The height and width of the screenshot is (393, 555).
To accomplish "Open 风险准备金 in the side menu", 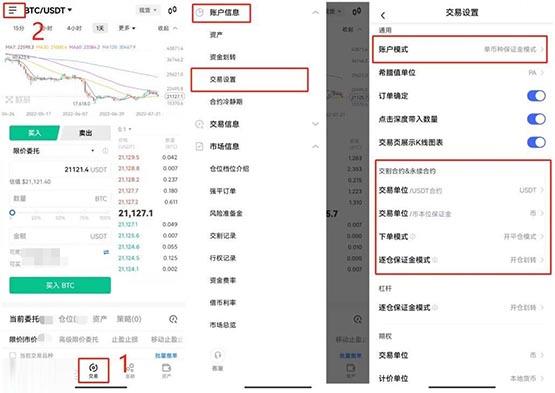I will tap(226, 213).
